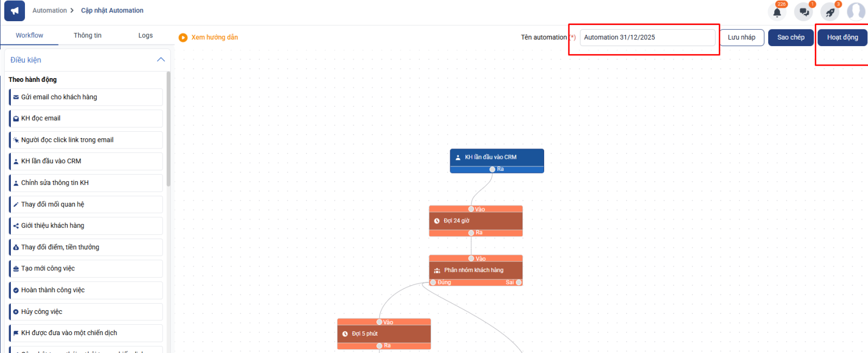Image resolution: width=868 pixels, height=353 pixels.
Task: Click the condition list scrollbar
Action: pyautogui.click(x=168, y=130)
